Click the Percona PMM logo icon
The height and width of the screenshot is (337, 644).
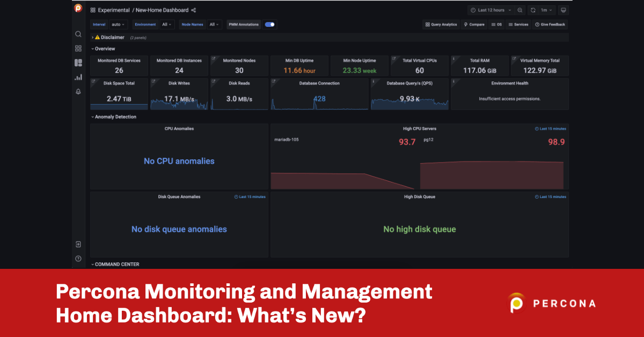[78, 8]
